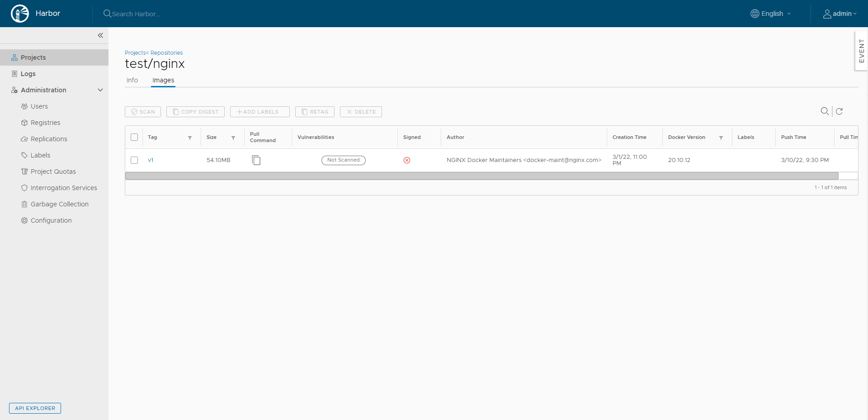Select all images checkbox in header
Viewport: 868px width, 420px height.
point(134,137)
